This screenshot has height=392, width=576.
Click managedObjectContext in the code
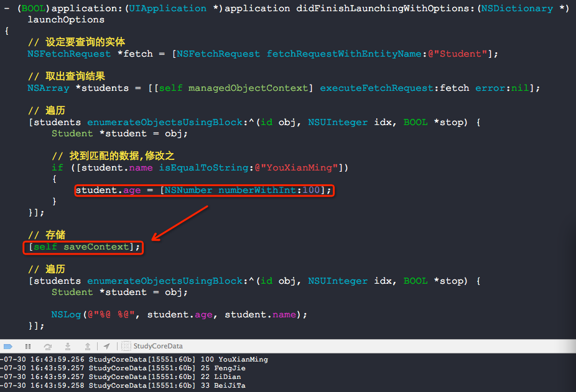(248, 88)
